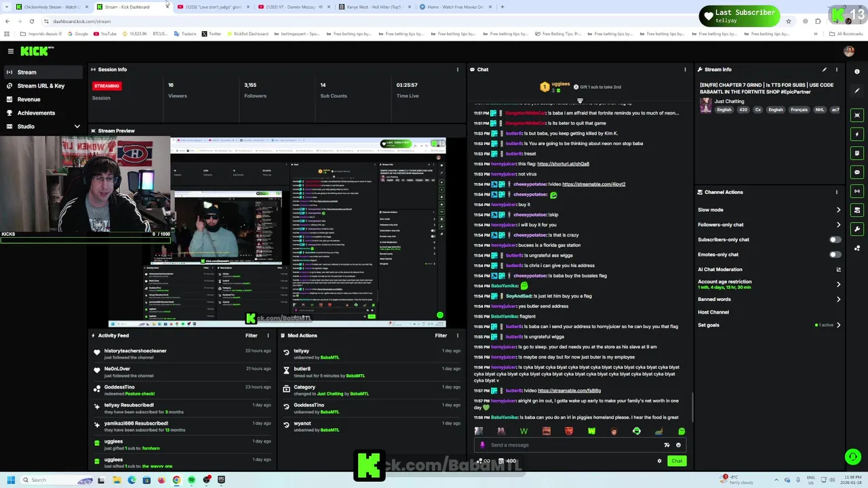Expand Followers-only chat settings
This screenshot has height=488, width=868.
click(x=838, y=225)
